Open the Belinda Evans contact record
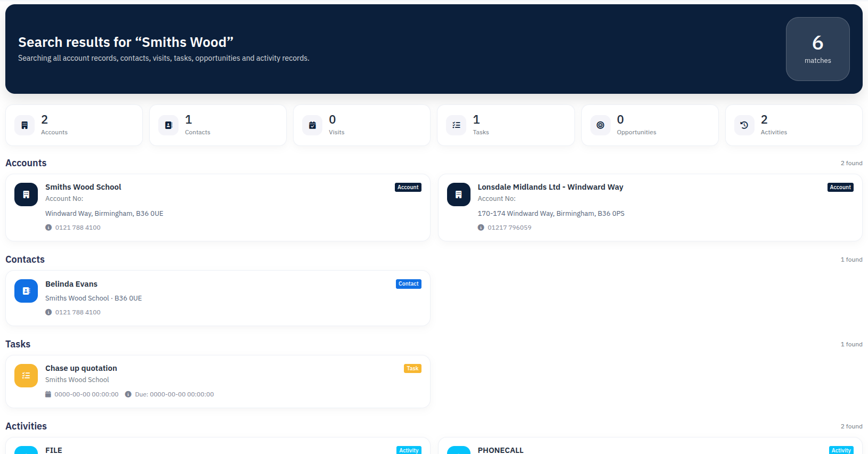 pyautogui.click(x=71, y=284)
